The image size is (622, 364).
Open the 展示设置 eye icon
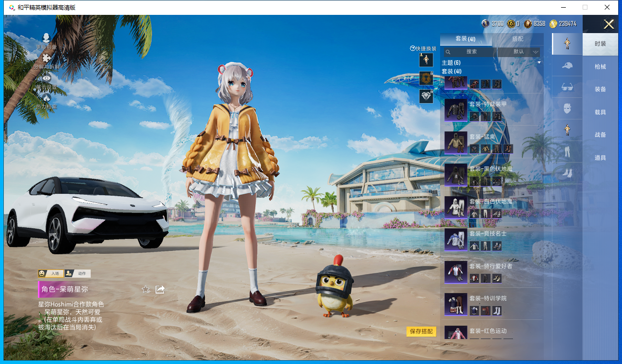47,78
